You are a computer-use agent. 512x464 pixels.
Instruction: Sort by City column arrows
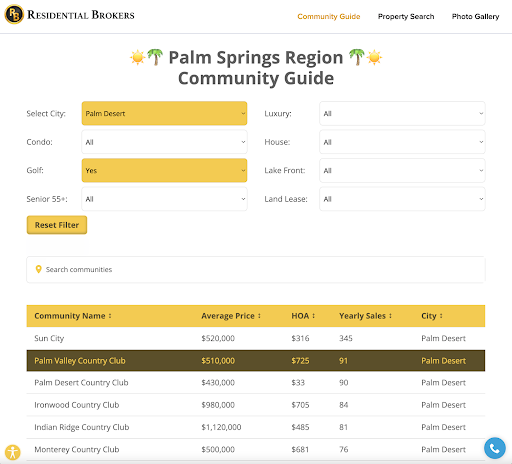(441, 316)
